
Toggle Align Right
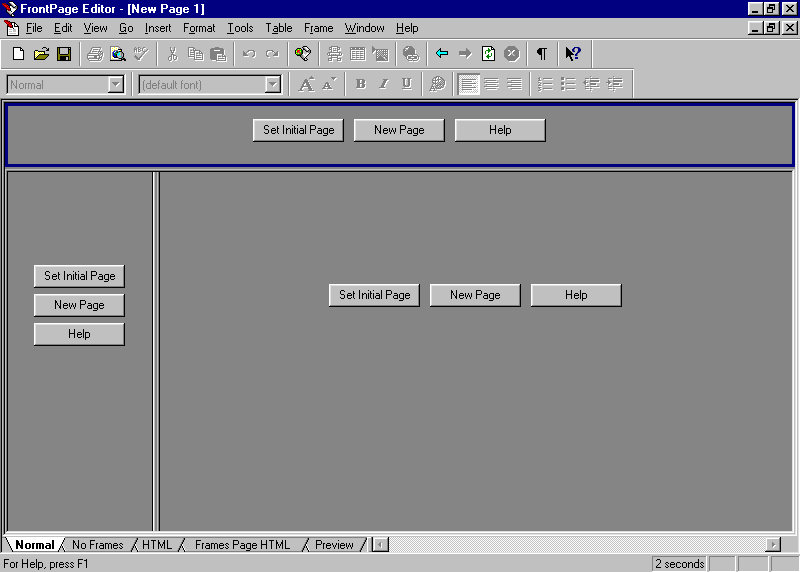tap(514, 84)
